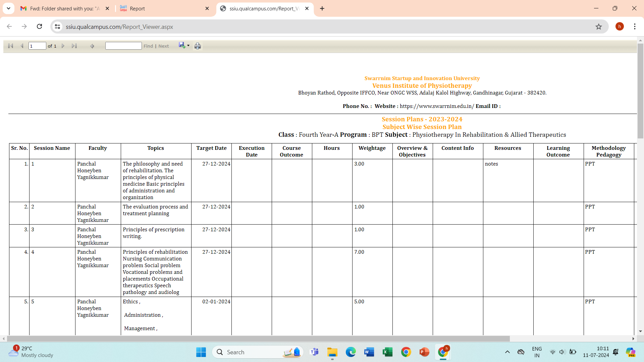Open File Explorer from taskbar

click(332, 352)
